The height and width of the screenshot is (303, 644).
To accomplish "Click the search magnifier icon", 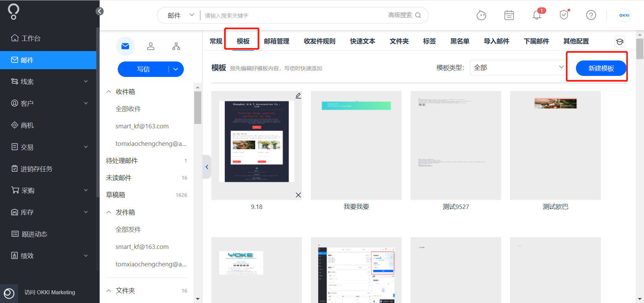I will click(418, 15).
